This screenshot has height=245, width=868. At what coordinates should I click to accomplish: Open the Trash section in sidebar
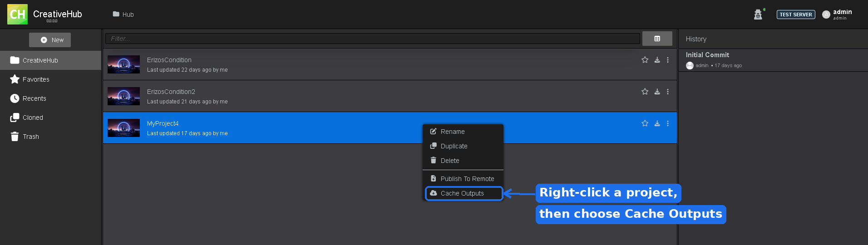pos(51,137)
